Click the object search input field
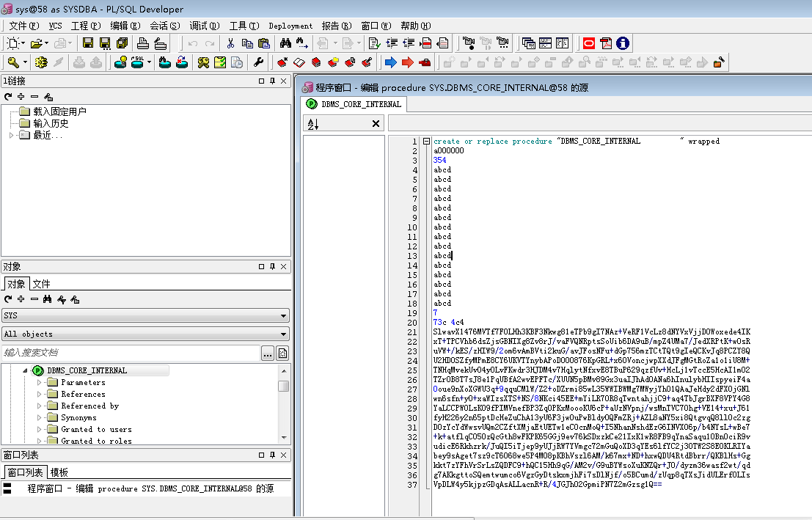812x520 pixels. pyautogui.click(x=131, y=354)
